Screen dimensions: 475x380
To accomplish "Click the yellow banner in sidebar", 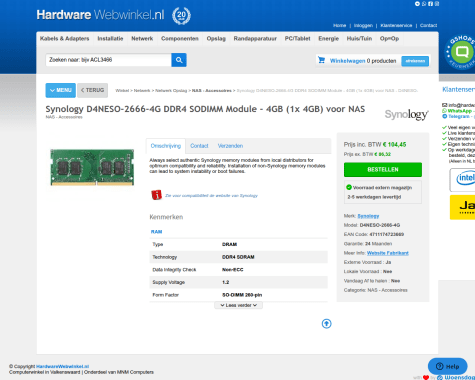I will [x=463, y=207].
